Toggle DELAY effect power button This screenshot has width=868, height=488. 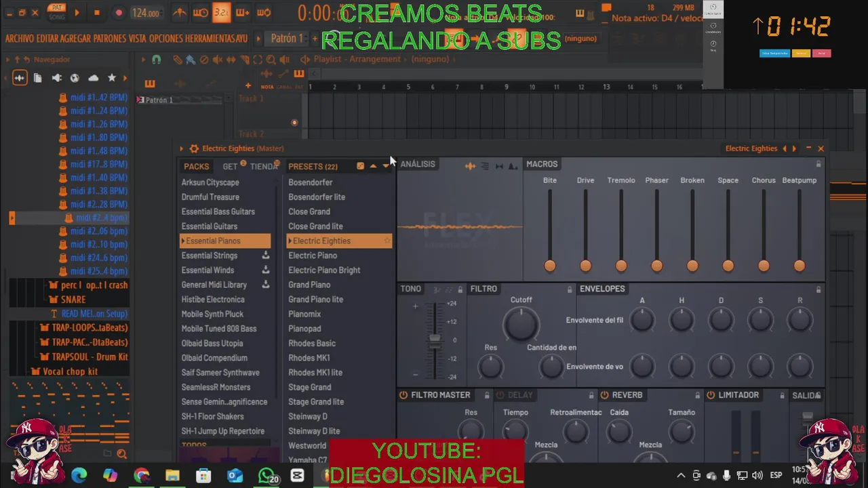point(500,395)
